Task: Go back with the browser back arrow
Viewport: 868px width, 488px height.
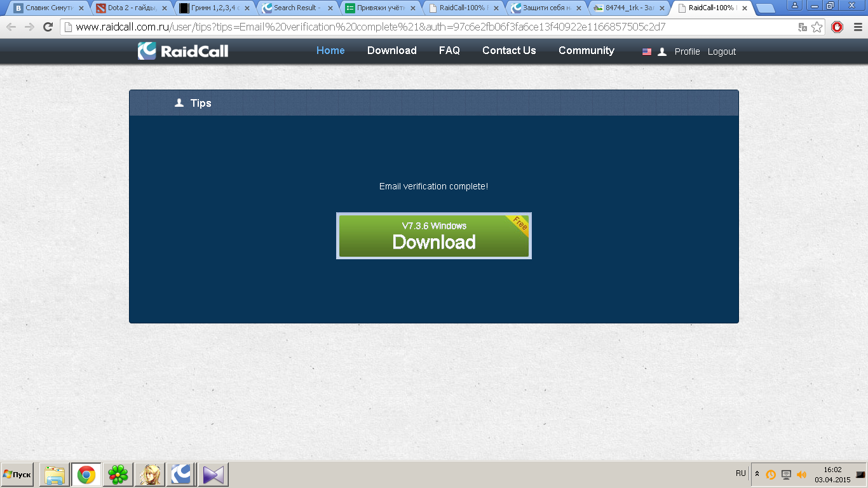Action: pyautogui.click(x=11, y=27)
